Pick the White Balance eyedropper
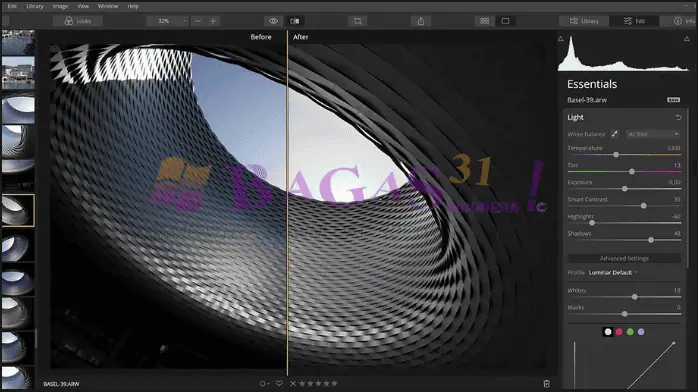This screenshot has width=698, height=392. pos(614,133)
